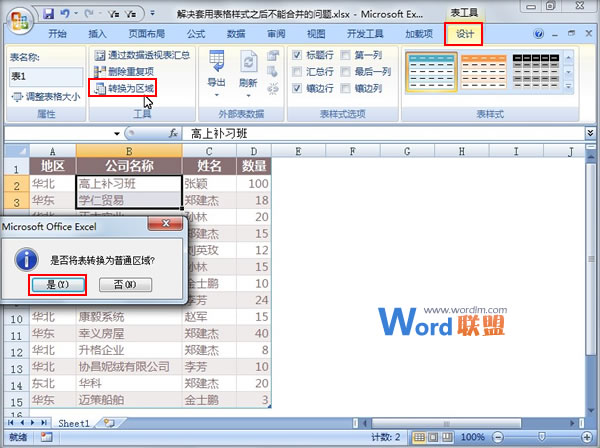
Task: Switch to the 插入 tab
Action: tap(97, 34)
